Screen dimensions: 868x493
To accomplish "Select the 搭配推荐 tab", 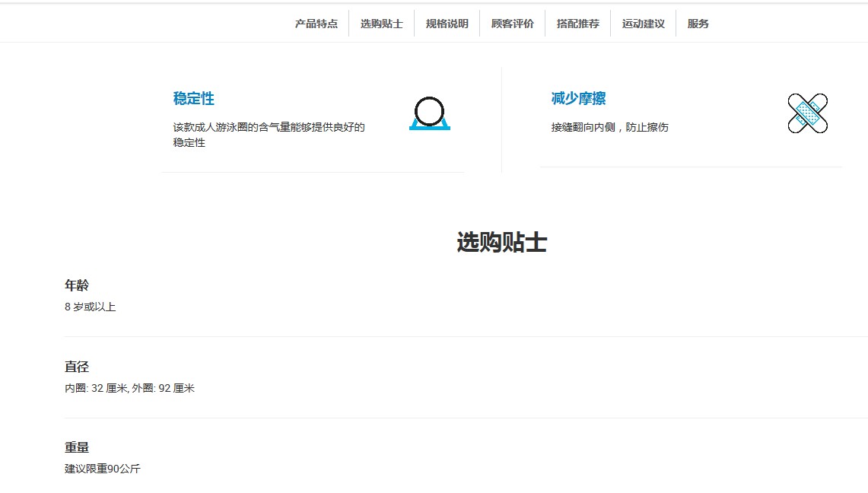I will [577, 24].
